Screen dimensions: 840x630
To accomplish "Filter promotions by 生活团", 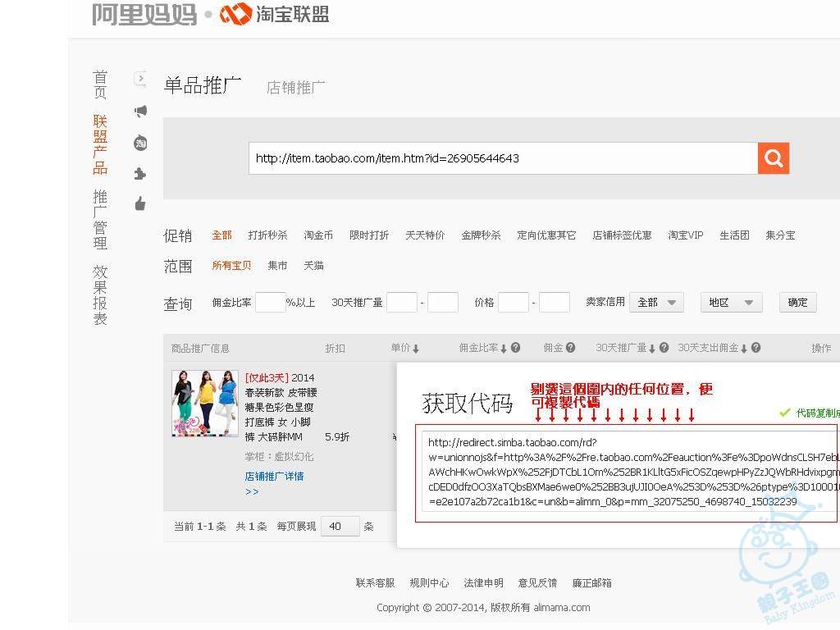I will click(734, 235).
